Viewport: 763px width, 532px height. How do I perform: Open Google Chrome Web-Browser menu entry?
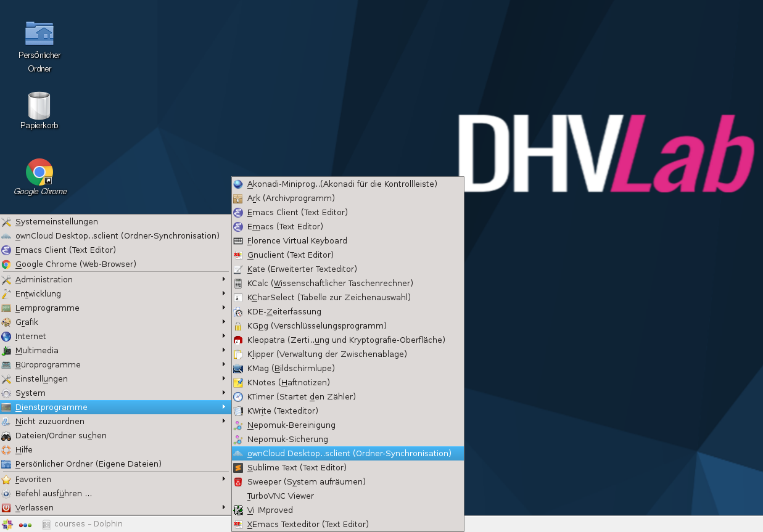pyautogui.click(x=115, y=264)
